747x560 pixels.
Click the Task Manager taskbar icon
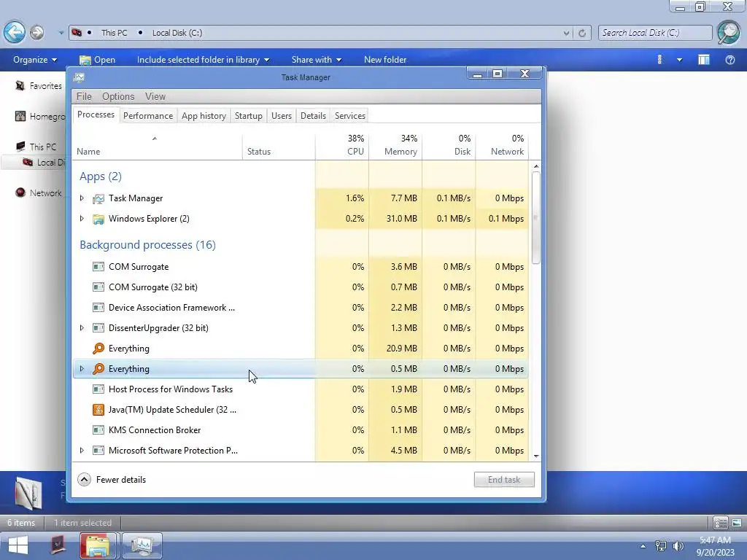pyautogui.click(x=142, y=545)
